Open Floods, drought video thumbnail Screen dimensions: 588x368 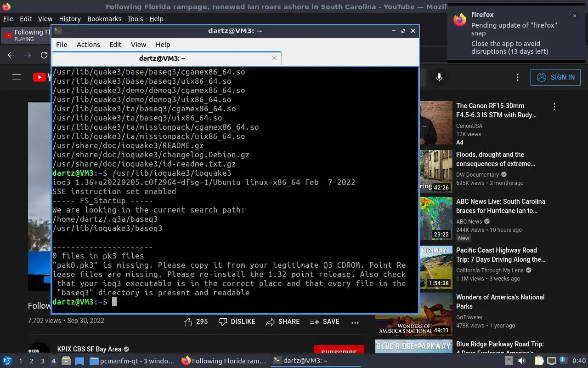coord(436,171)
